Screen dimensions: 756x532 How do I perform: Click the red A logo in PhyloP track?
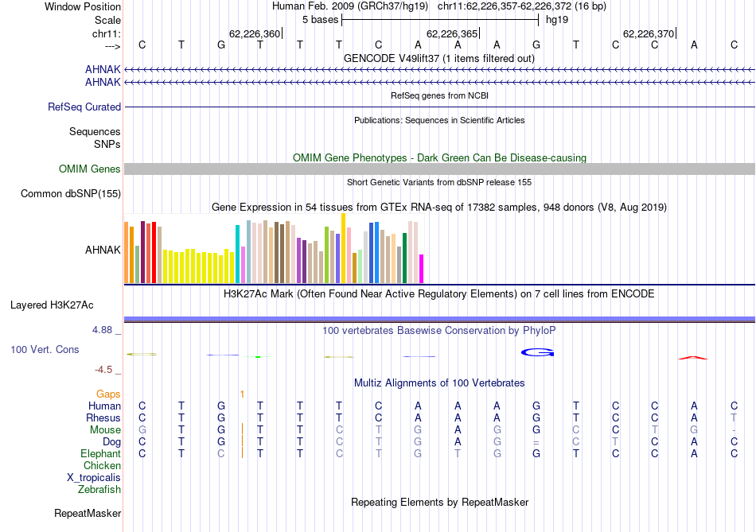pyautogui.click(x=693, y=358)
